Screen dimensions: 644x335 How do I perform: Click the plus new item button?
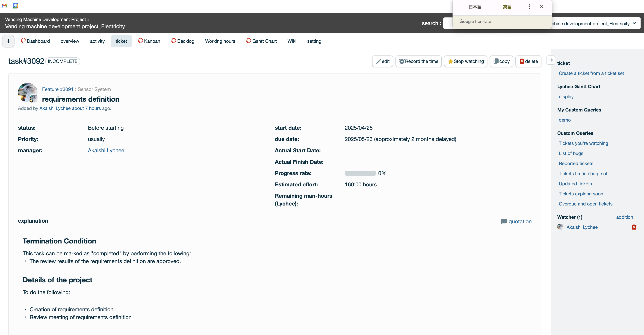(x=8, y=41)
